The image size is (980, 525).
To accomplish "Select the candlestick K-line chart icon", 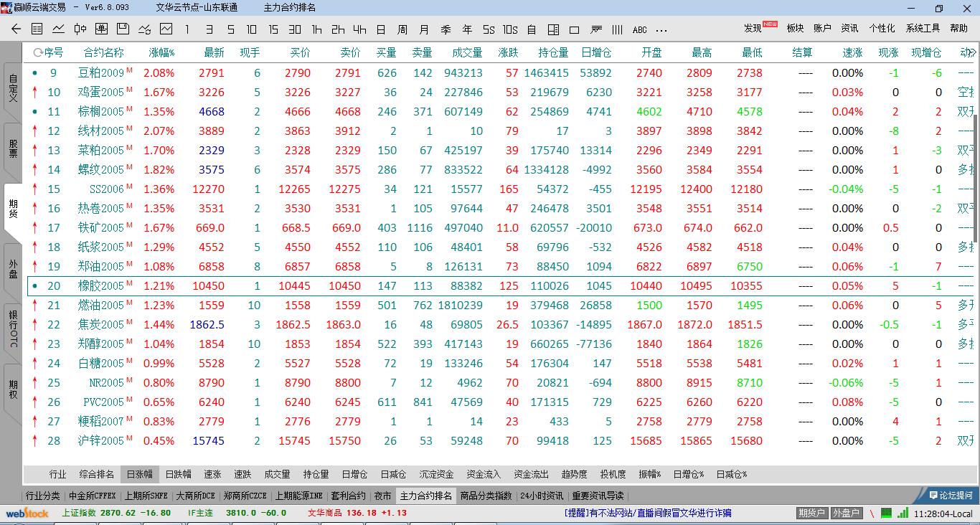I will [80, 29].
